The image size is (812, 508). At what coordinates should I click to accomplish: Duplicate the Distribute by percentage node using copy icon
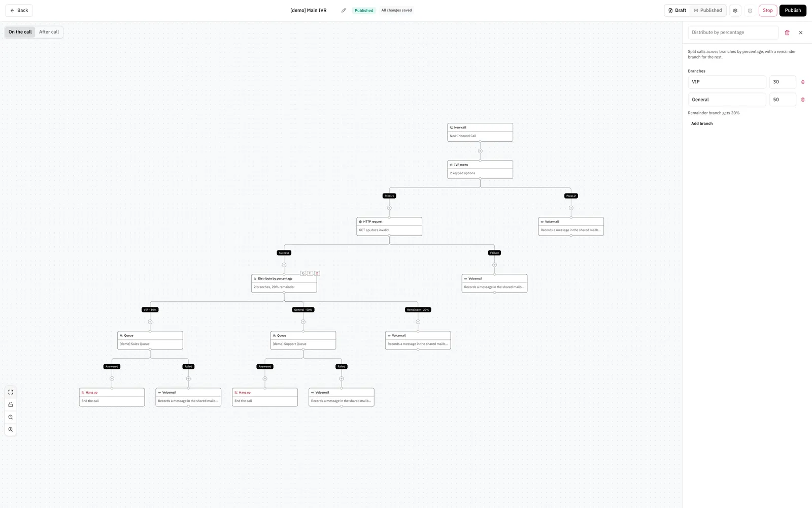point(303,273)
